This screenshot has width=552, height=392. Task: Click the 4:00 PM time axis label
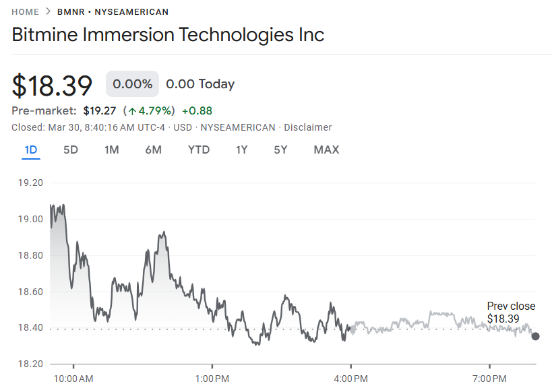pos(351,379)
